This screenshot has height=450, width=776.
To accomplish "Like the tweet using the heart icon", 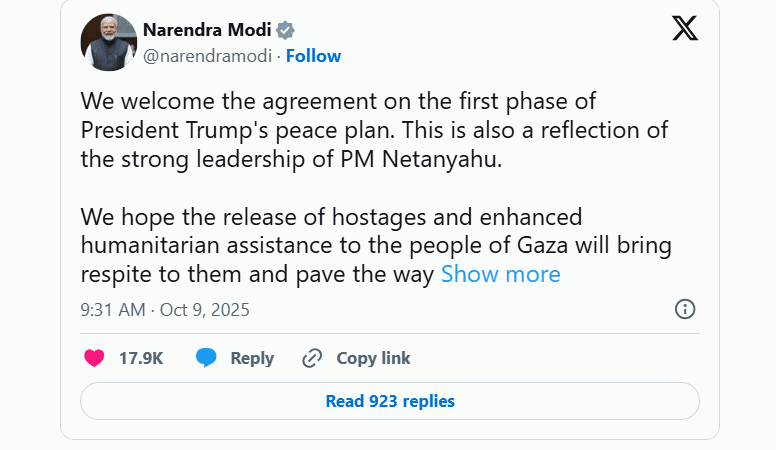I will [94, 358].
